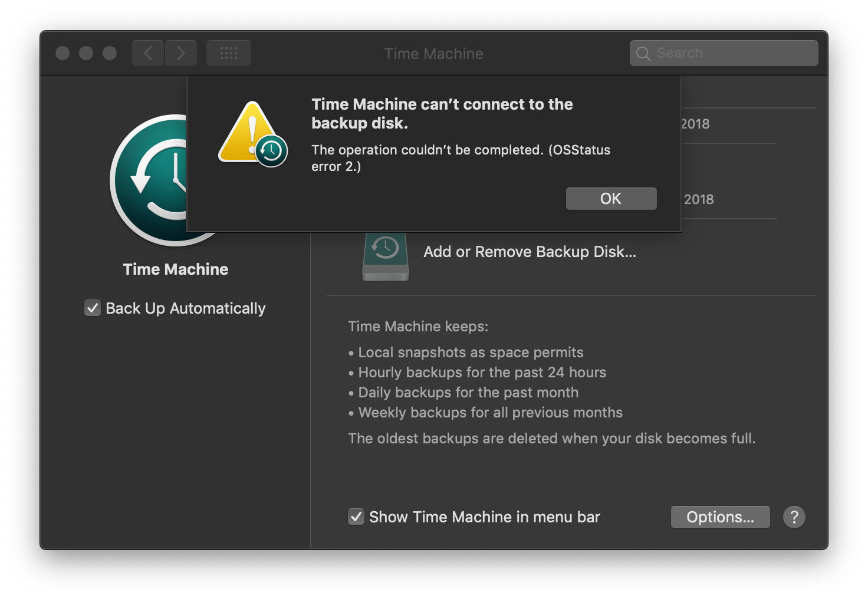
Task: Click Weekly backups for all previous months
Action: pyautogui.click(x=491, y=413)
